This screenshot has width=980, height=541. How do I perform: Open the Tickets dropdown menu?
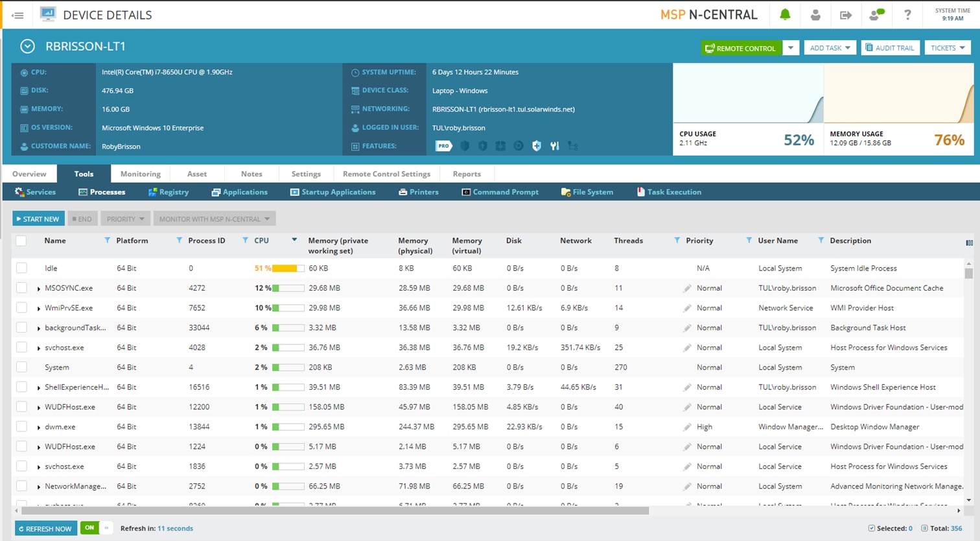click(948, 48)
